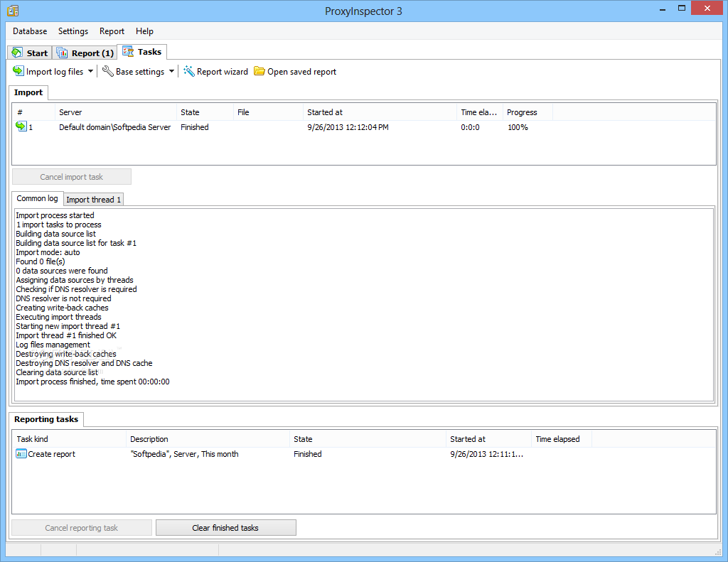
Task: Click '"Softpedia", Server, This month' description
Action: coord(184,454)
